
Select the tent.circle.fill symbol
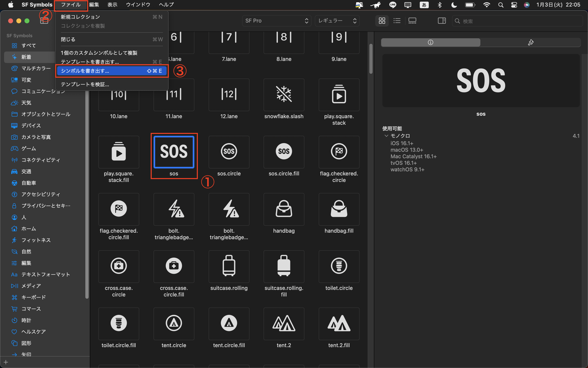coord(229,323)
